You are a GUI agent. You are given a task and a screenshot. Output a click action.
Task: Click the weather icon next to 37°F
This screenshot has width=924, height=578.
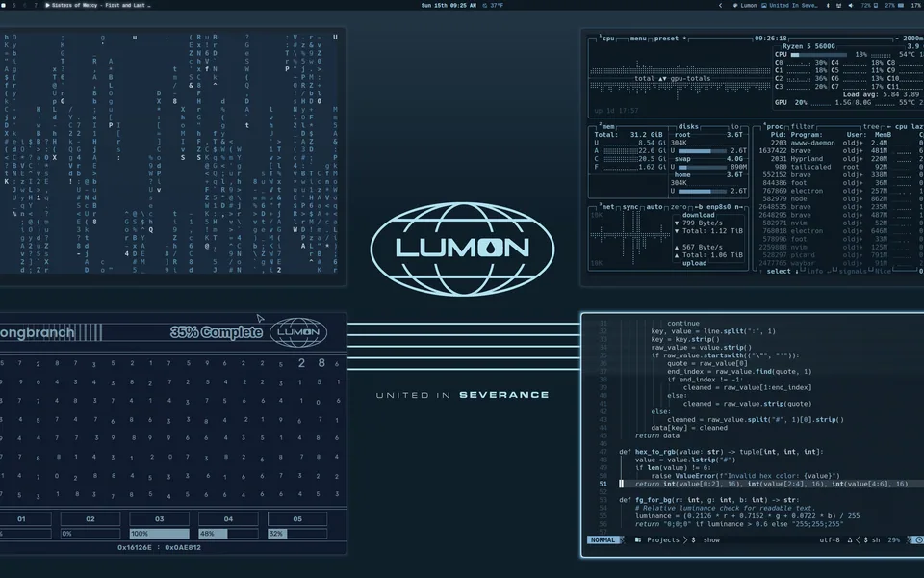click(485, 6)
